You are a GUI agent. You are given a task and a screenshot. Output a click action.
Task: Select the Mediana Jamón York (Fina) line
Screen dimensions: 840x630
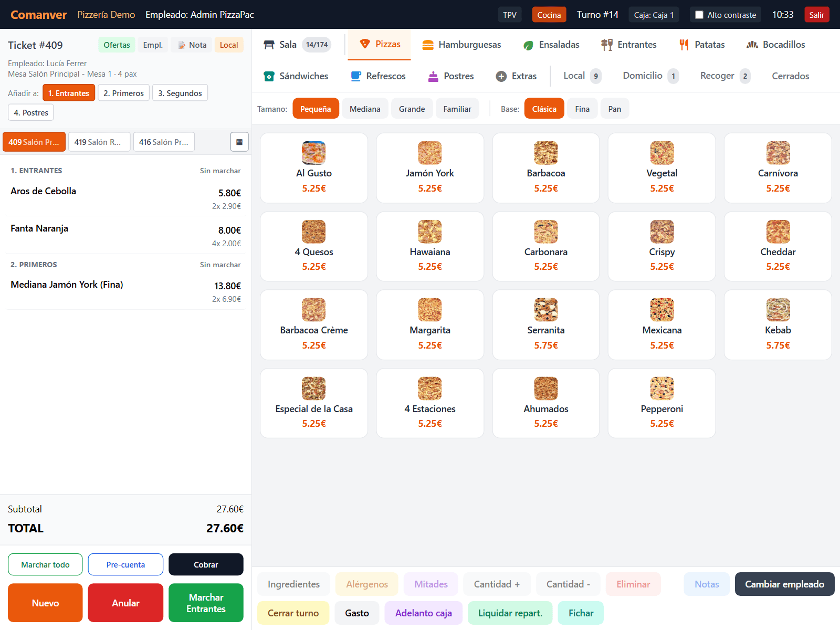click(125, 291)
